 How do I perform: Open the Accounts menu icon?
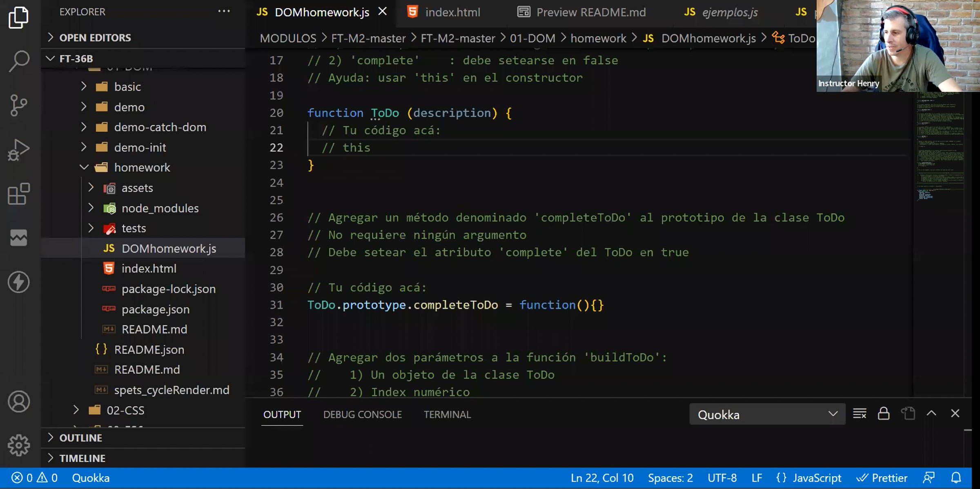click(19, 402)
